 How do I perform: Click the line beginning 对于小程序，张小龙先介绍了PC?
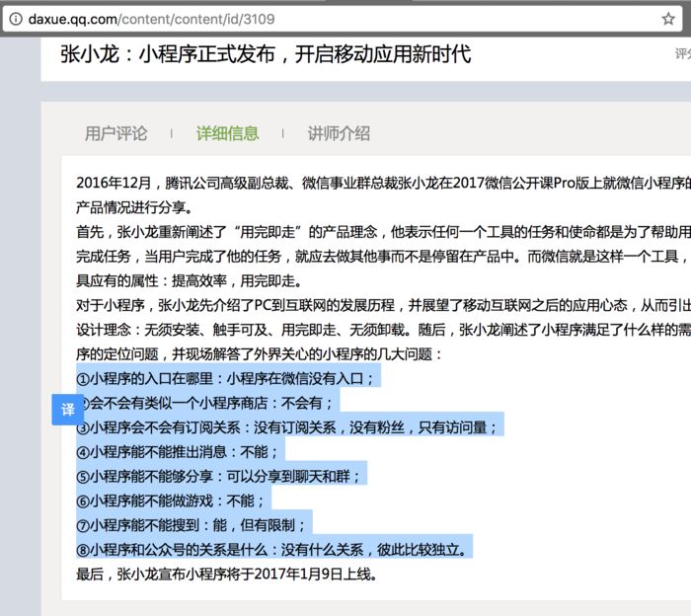click(383, 305)
